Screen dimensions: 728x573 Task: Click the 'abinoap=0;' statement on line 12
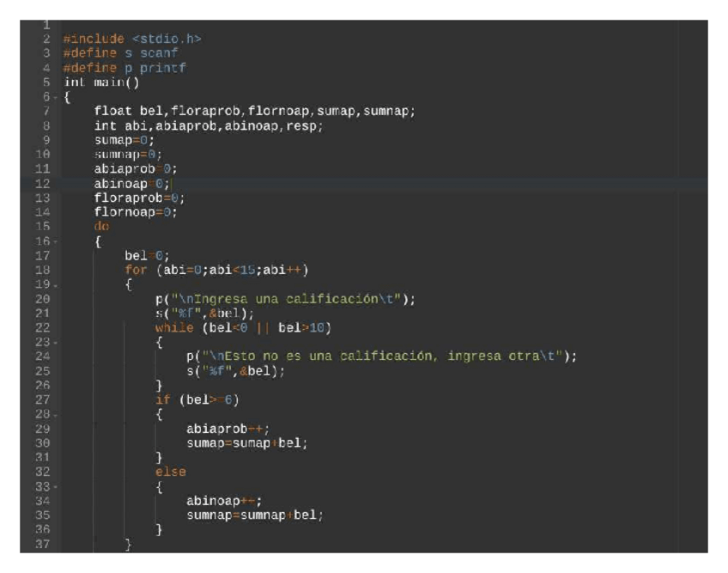click(x=132, y=184)
